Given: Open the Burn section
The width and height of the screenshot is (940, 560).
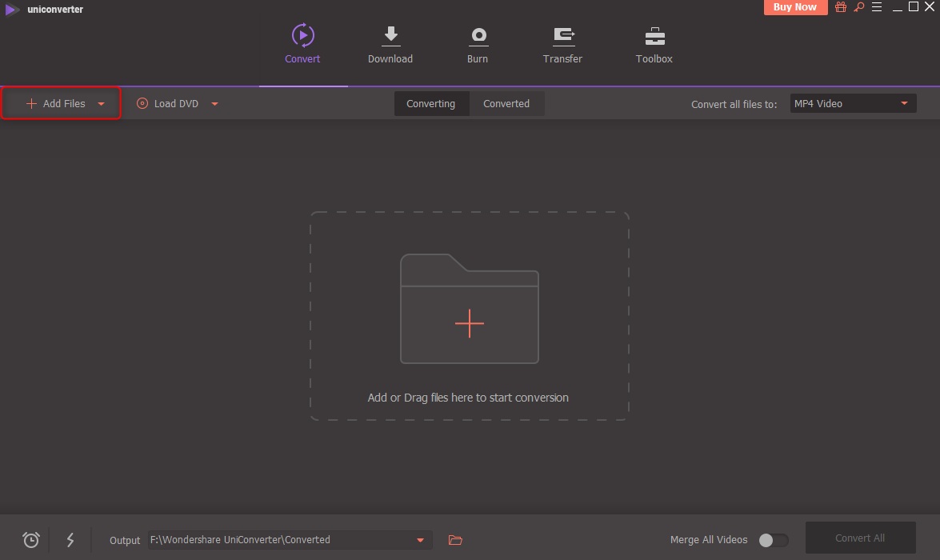Looking at the screenshot, I should tap(478, 45).
